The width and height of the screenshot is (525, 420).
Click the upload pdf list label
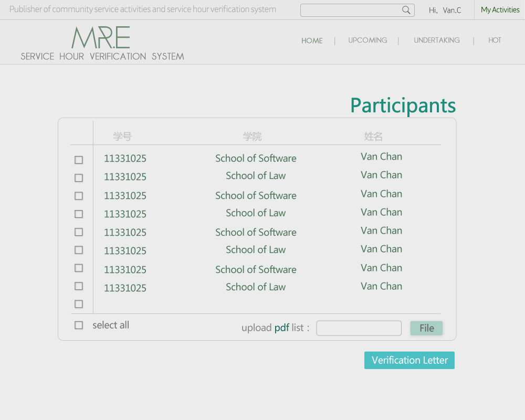[275, 328]
